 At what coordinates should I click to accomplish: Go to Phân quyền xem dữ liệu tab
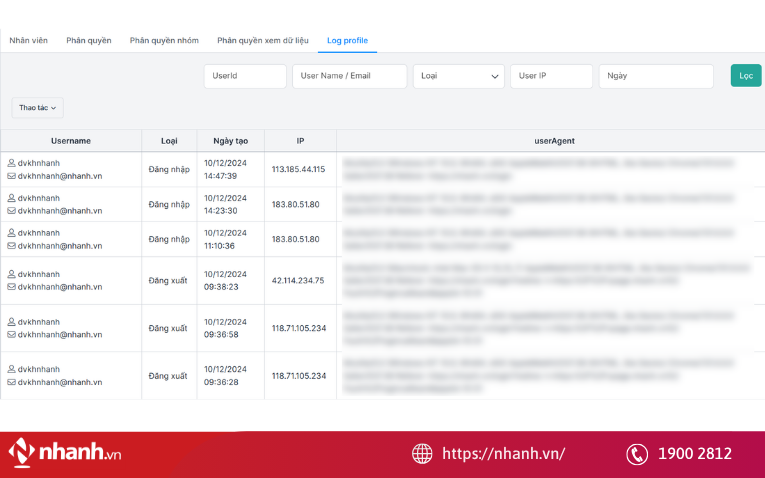262,40
